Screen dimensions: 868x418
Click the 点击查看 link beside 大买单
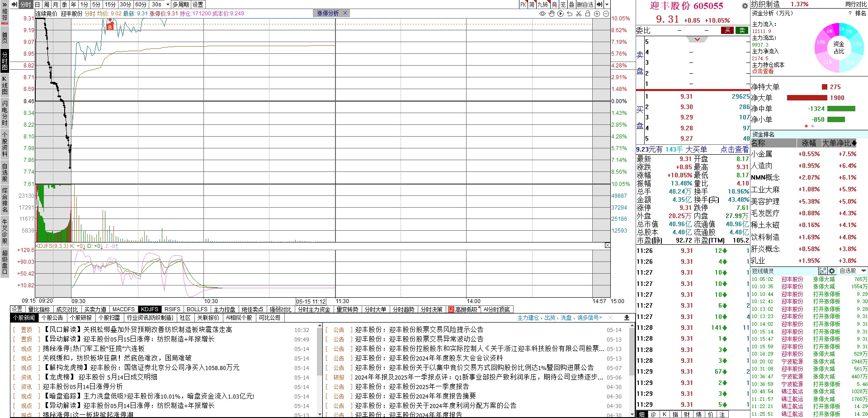click(734, 149)
